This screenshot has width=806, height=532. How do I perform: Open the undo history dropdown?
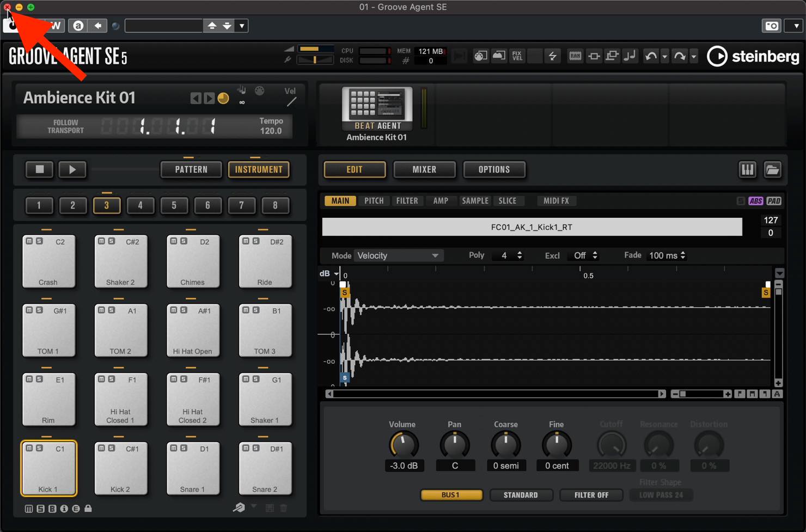pos(664,56)
